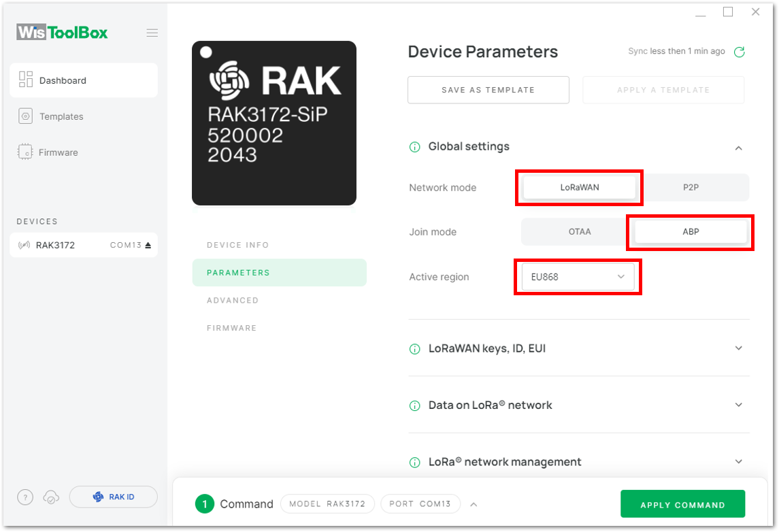The image size is (779, 532).
Task: Click the Templates icon in sidebar
Action: coord(25,116)
